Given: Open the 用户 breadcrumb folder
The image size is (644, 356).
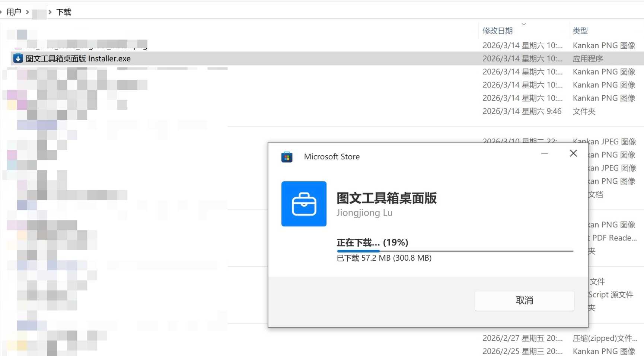Looking at the screenshot, I should (x=14, y=12).
